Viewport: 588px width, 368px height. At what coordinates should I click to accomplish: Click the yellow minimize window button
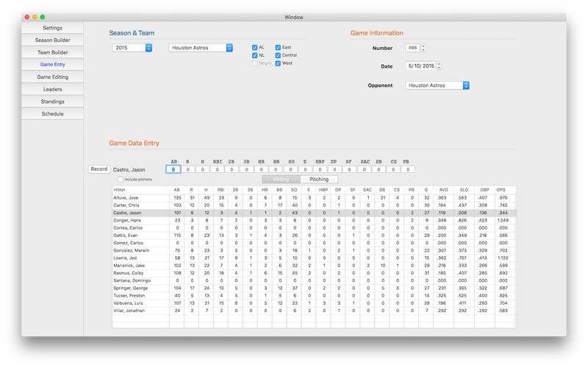click(34, 17)
